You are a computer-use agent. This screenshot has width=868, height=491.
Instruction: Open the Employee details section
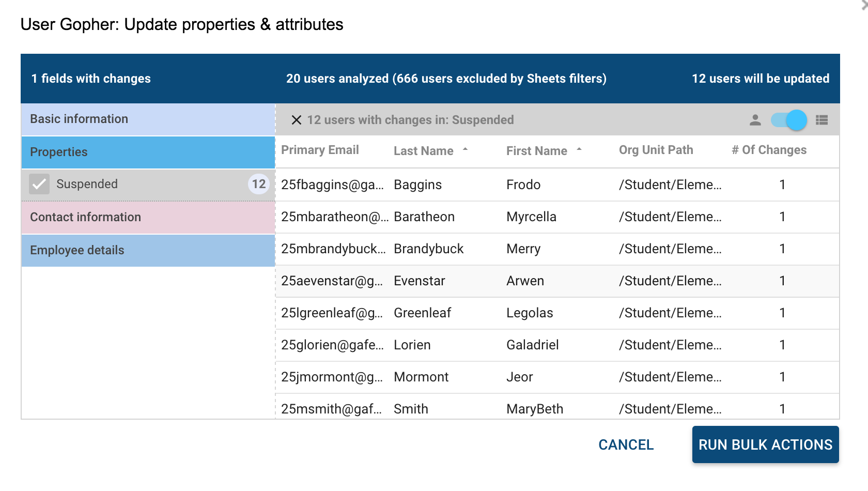148,251
